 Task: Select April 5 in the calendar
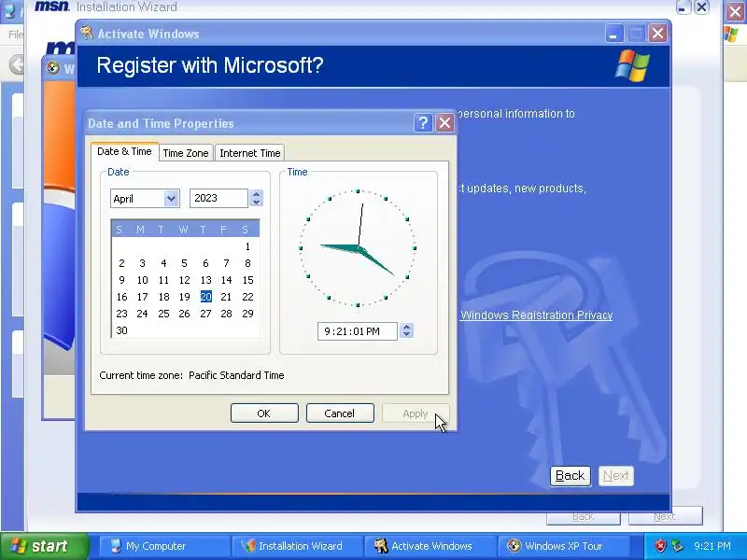[x=184, y=263]
